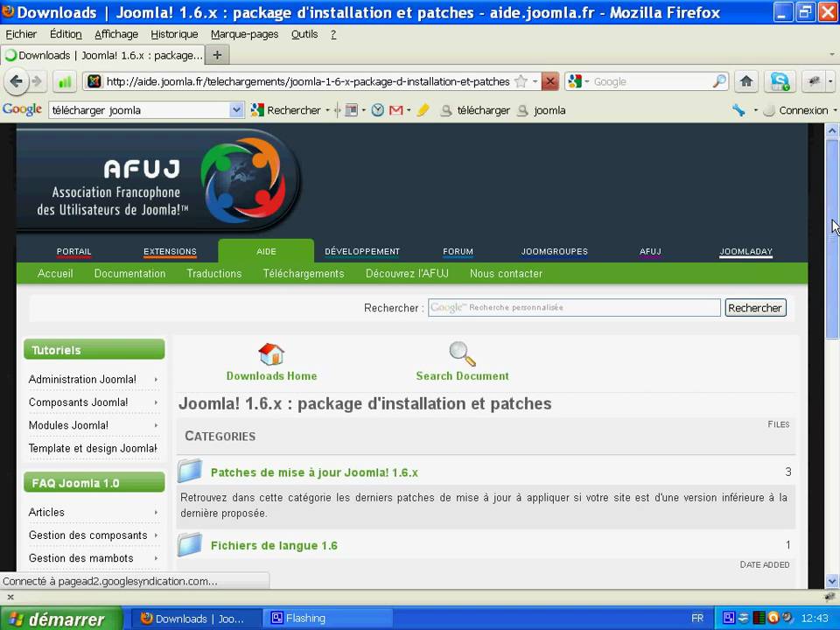Click the Downloads Home house icon
Screen dimensions: 840x630
271,354
